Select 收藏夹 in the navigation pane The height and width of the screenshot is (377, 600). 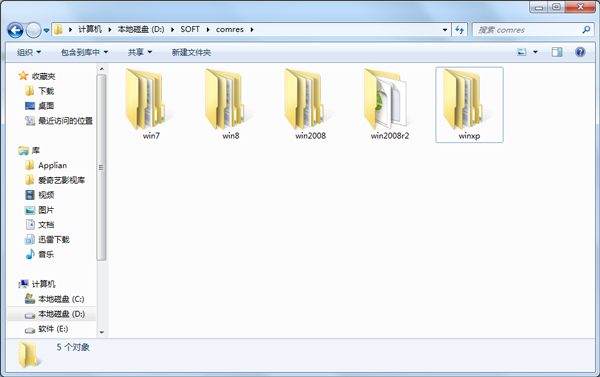pos(37,76)
